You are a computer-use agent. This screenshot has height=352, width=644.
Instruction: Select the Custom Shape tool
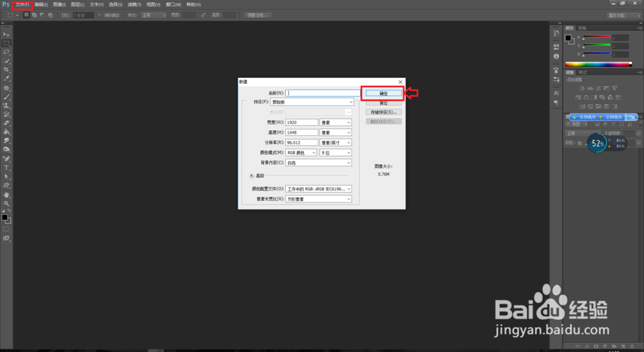click(6, 186)
